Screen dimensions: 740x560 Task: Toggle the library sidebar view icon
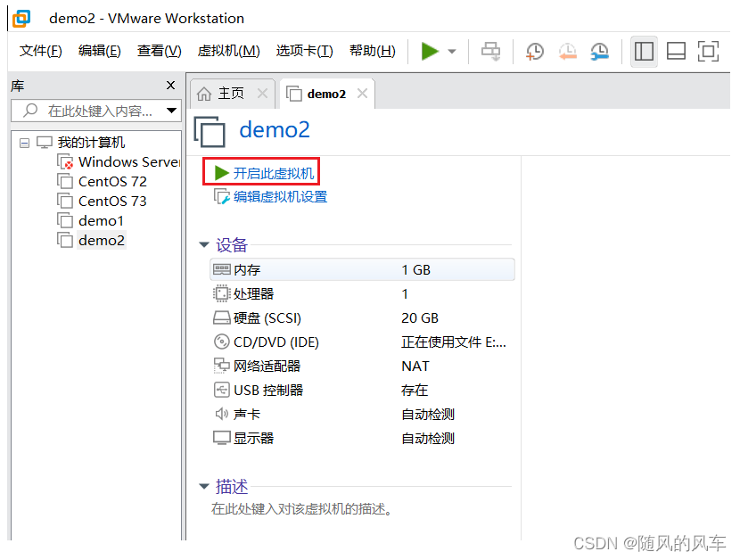pos(644,51)
